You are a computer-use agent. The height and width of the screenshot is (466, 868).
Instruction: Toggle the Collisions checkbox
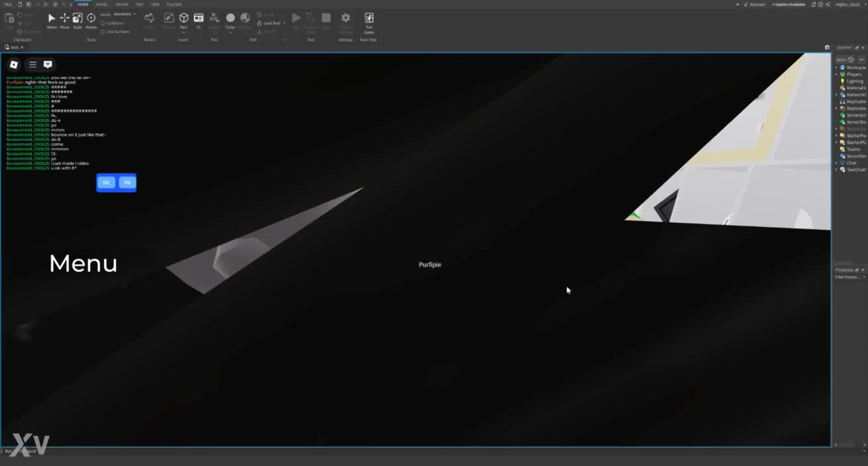[103, 23]
